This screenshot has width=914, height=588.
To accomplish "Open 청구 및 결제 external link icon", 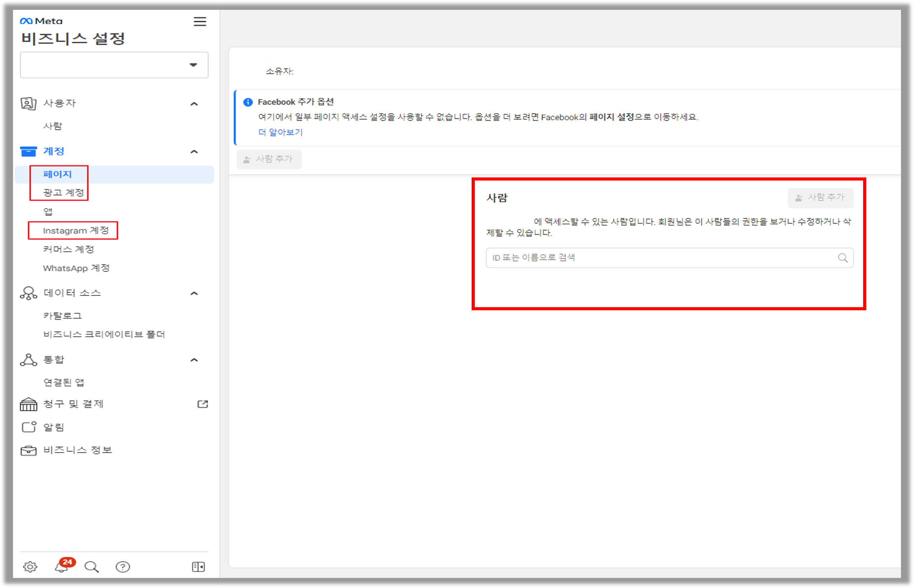I will [x=202, y=404].
